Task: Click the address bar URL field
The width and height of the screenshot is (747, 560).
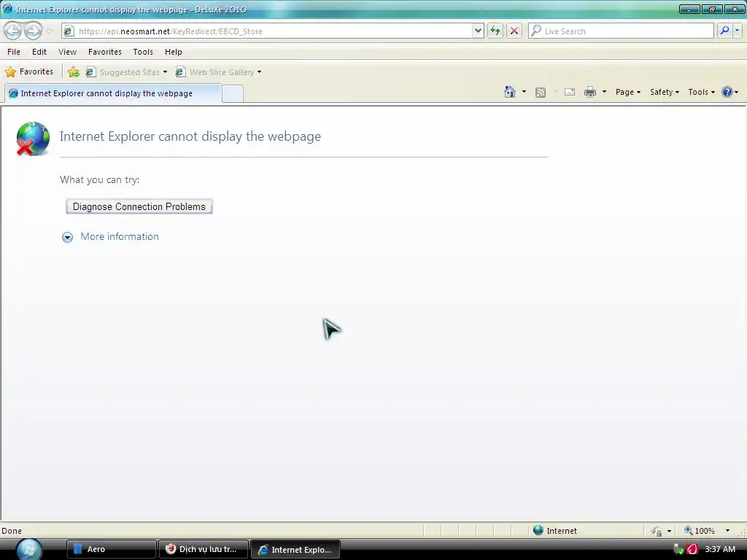Action: [267, 31]
